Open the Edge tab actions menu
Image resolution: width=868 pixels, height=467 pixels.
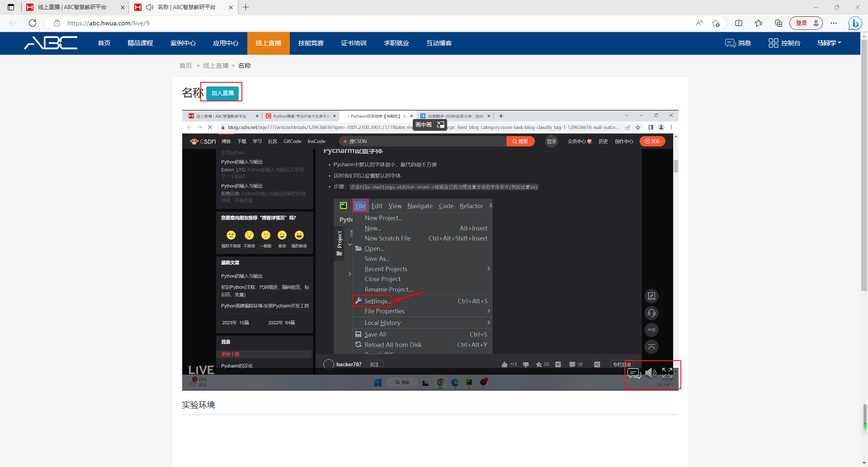pyautogui.click(x=11, y=7)
